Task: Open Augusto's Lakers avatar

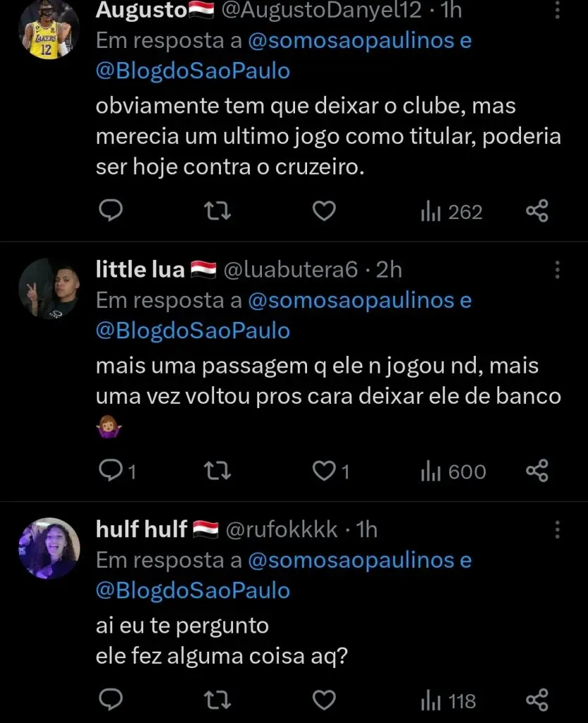Action: click(49, 30)
